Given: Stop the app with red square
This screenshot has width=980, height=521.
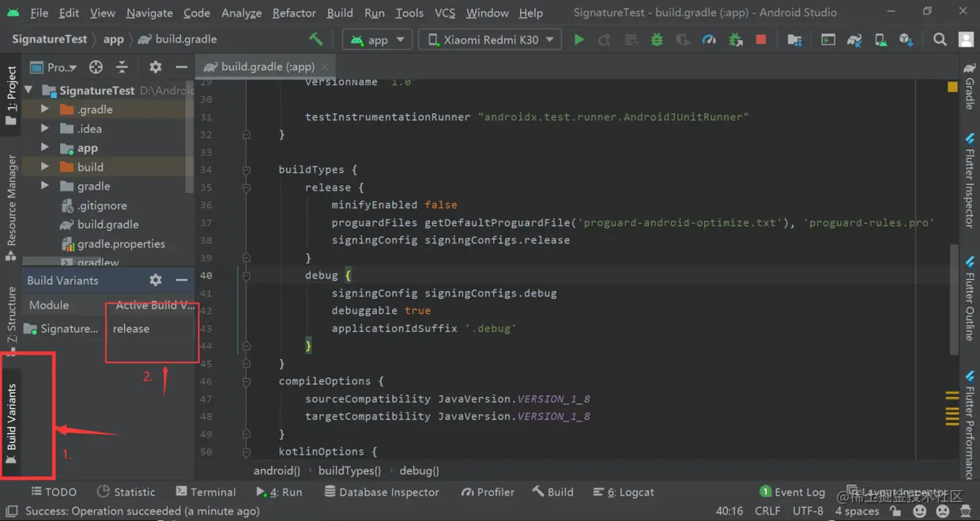Looking at the screenshot, I should (761, 40).
